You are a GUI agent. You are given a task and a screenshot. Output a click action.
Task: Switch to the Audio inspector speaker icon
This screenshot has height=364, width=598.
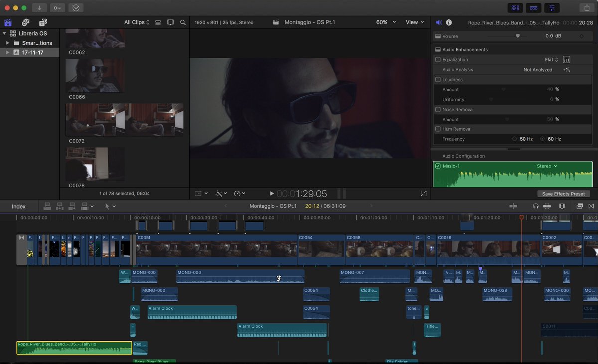pos(439,22)
